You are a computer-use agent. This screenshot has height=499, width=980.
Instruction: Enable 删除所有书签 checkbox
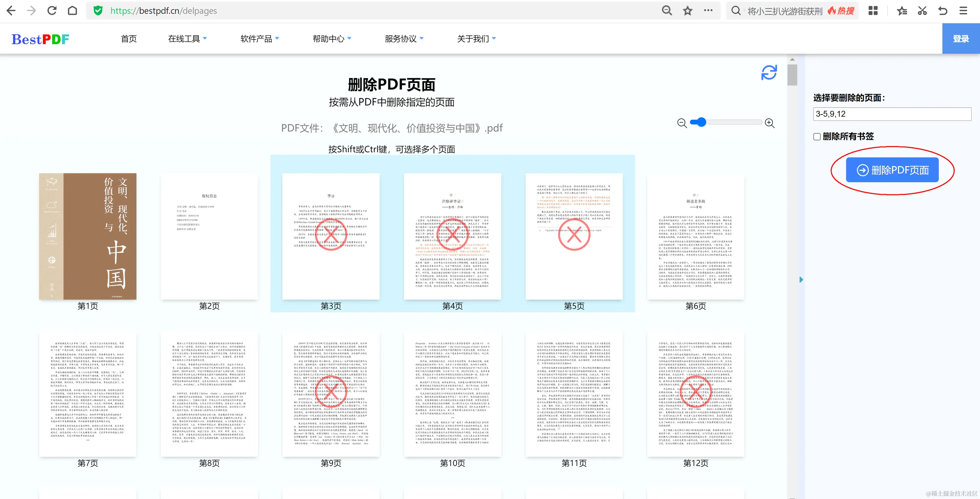coord(817,136)
